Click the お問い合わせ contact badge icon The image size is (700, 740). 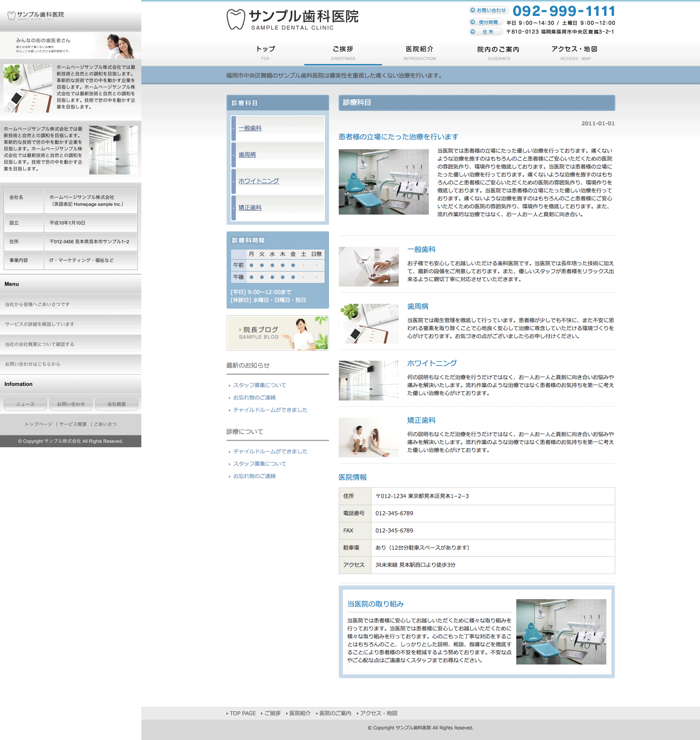coord(488,10)
